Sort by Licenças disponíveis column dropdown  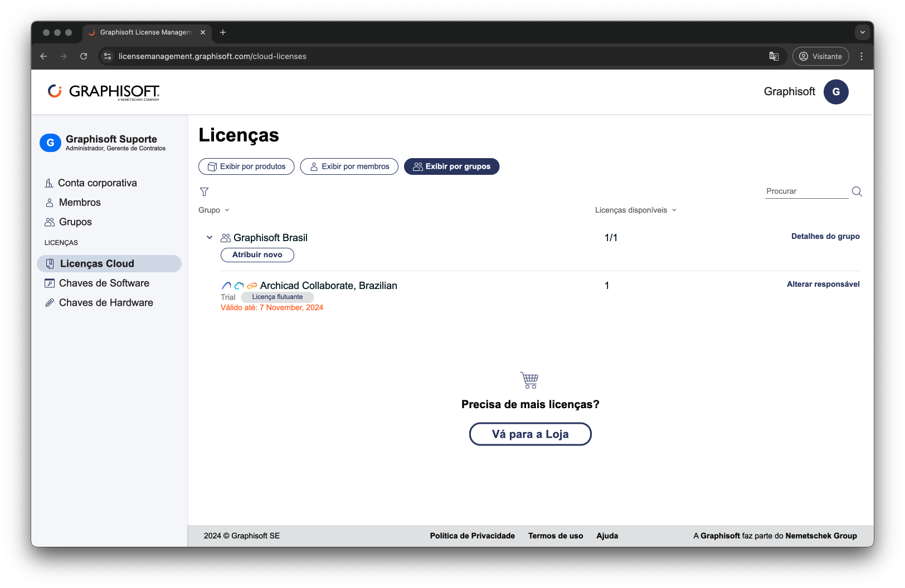point(636,210)
